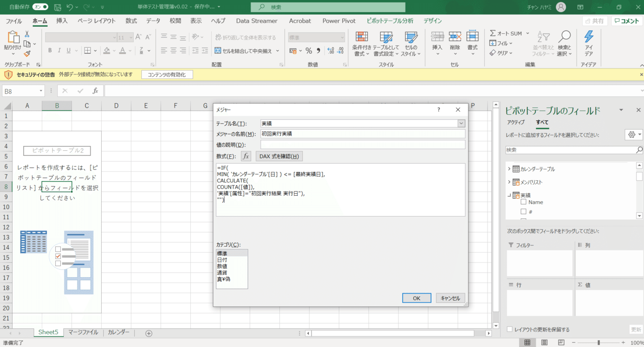Collapse the 実績 table in field list
644x347 pixels.
[x=509, y=195]
